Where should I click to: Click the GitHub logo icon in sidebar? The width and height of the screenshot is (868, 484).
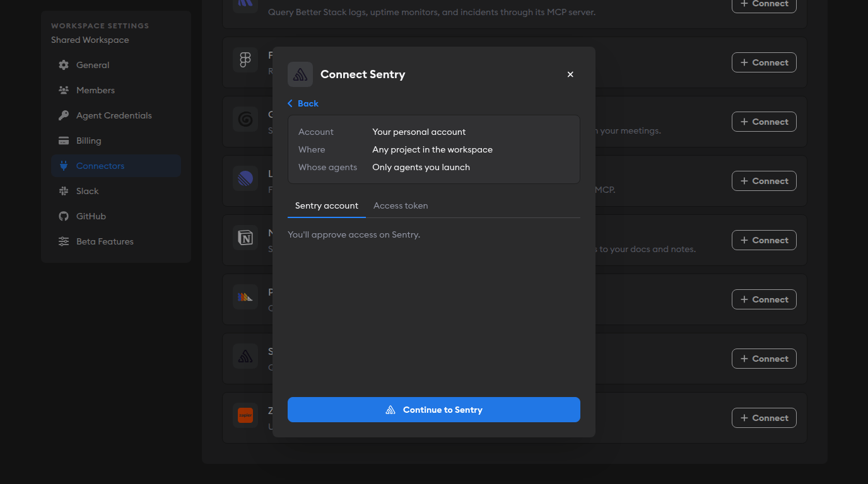[x=64, y=216]
